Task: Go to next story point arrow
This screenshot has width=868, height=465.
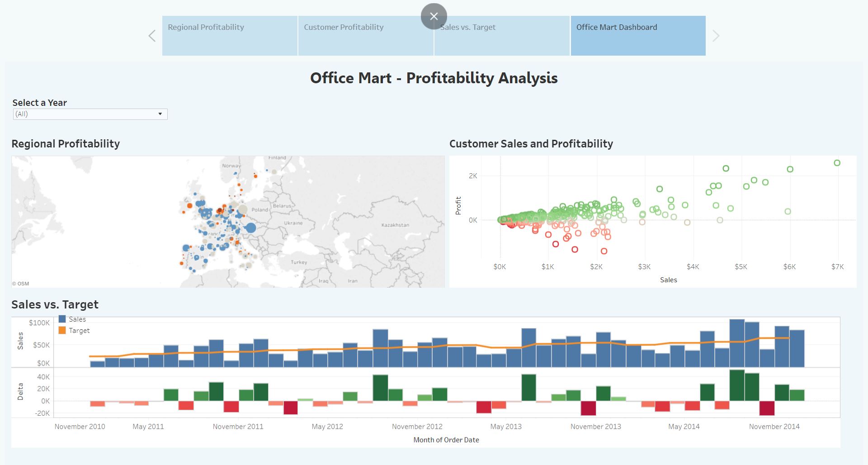Action: point(716,36)
